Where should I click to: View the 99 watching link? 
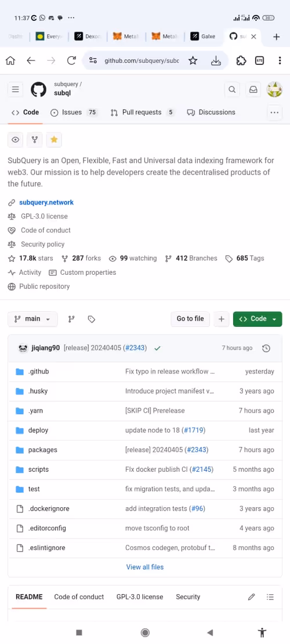[x=133, y=259]
